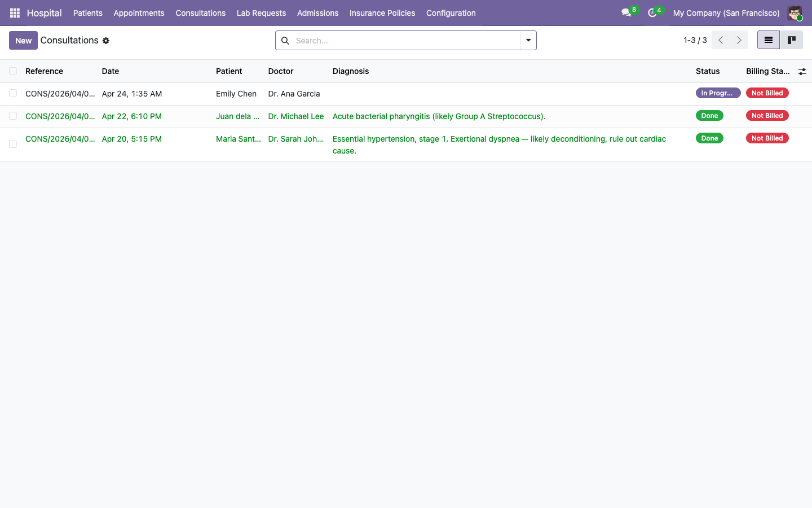Open the Appointments menu
This screenshot has height=508, width=812.
pyautogui.click(x=139, y=12)
